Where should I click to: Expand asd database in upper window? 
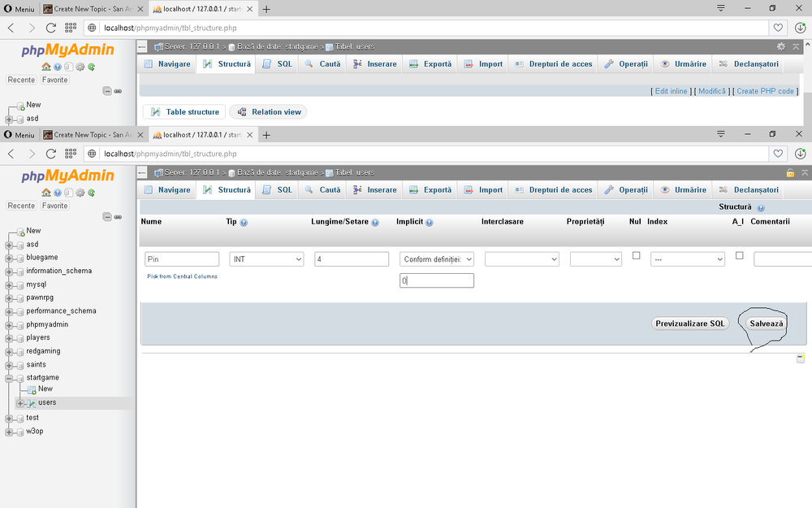(x=9, y=119)
